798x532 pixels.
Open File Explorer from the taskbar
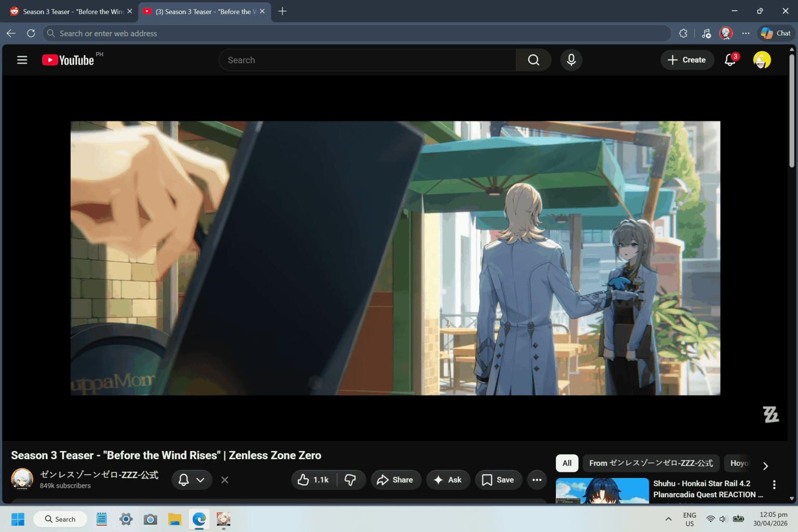(x=175, y=519)
